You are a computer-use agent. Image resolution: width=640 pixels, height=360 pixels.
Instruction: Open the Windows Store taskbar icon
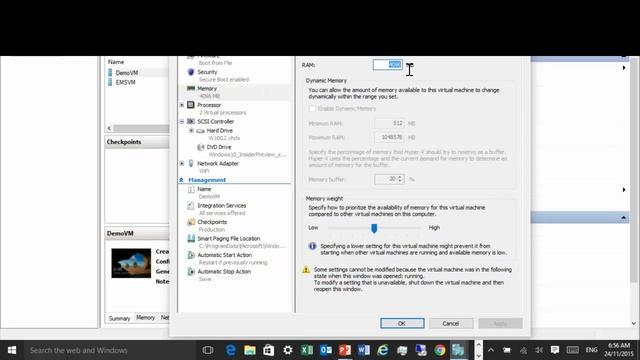tap(269, 350)
